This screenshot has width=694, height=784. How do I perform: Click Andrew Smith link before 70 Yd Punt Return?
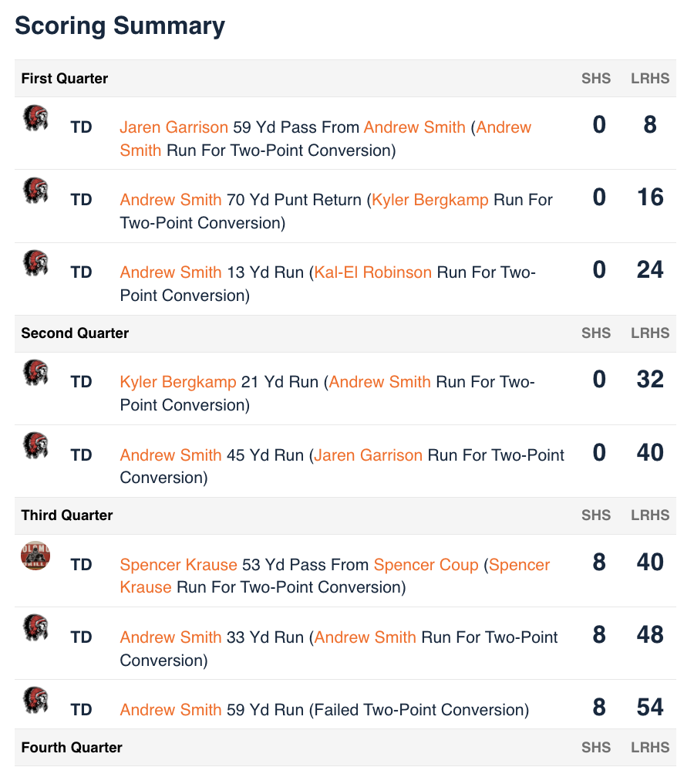170,200
